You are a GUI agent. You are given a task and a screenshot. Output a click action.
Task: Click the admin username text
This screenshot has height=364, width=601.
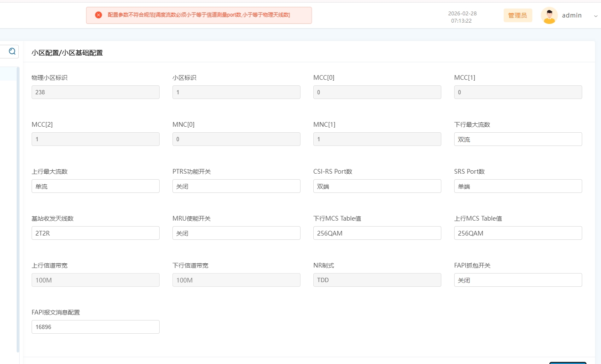[572, 15]
